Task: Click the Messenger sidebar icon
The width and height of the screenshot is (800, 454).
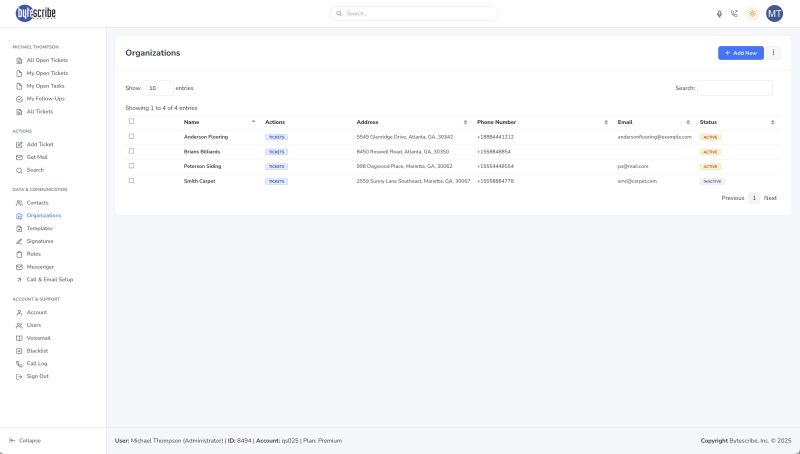Action: click(18, 267)
